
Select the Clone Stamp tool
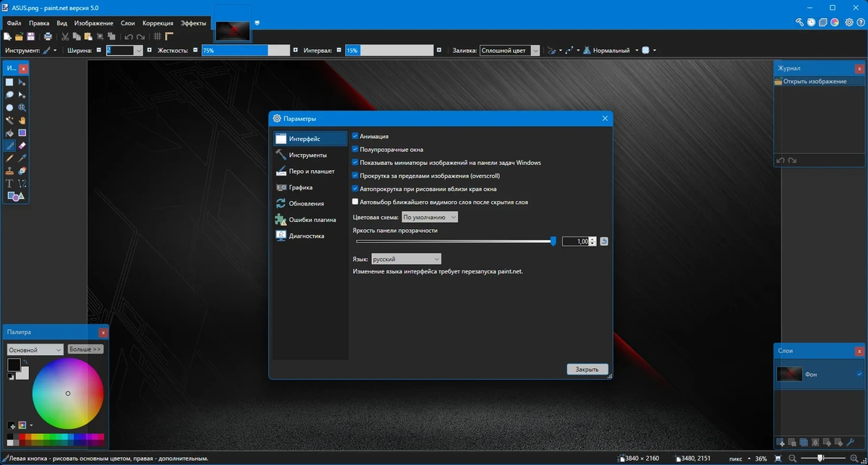coord(9,171)
